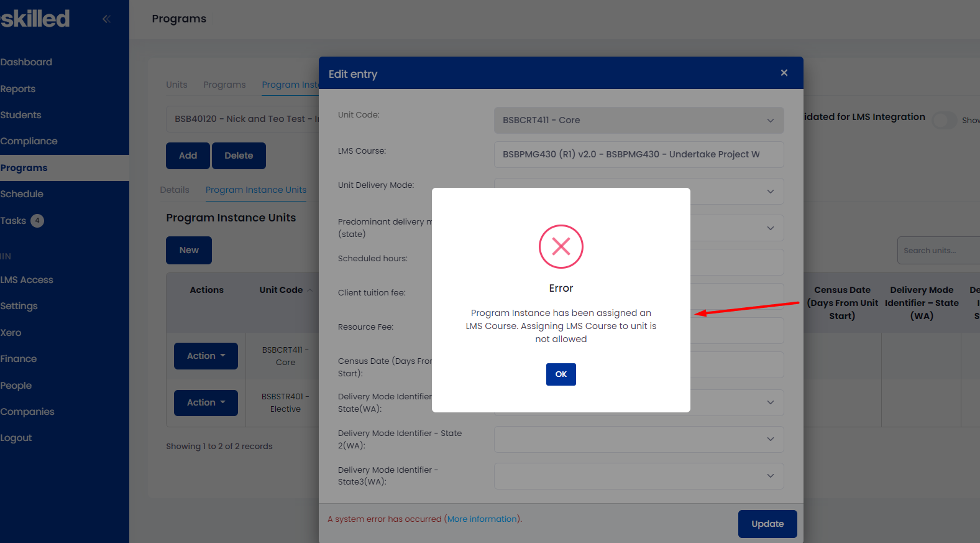This screenshot has width=980, height=543.
Task: Switch to the Programs tab
Action: point(224,85)
